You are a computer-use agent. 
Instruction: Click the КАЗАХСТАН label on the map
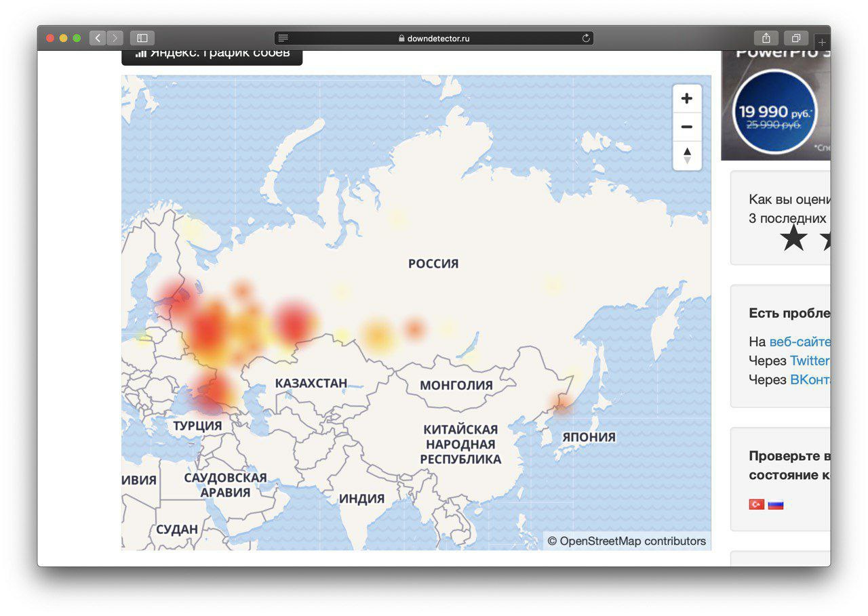[311, 383]
